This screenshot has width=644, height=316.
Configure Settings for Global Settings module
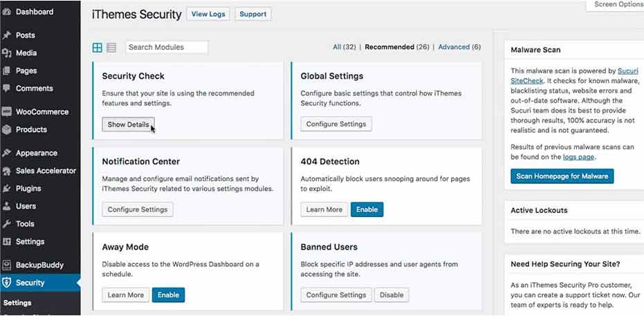[336, 124]
